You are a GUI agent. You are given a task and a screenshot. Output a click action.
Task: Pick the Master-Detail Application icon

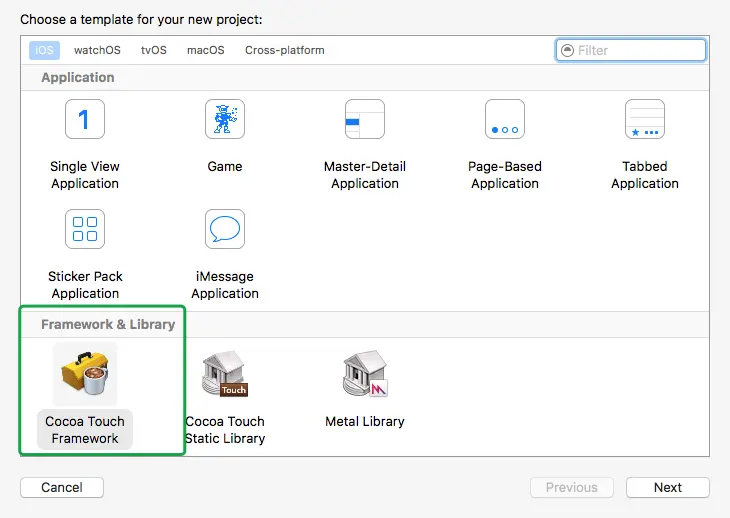[x=365, y=119]
